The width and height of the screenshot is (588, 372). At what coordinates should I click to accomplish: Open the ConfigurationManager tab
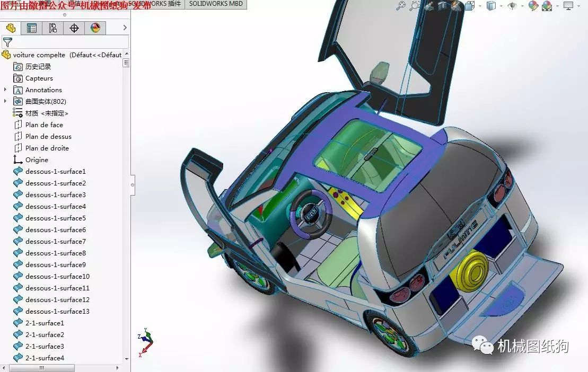[53, 28]
